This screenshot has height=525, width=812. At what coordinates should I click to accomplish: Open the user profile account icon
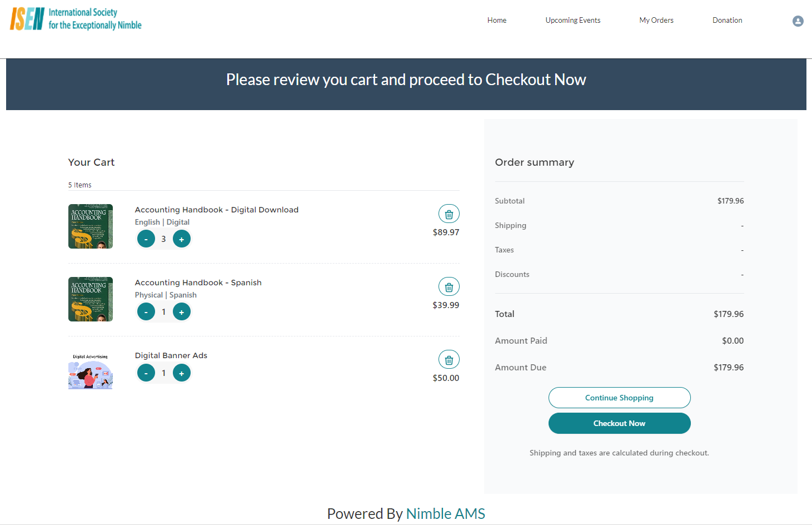(798, 21)
